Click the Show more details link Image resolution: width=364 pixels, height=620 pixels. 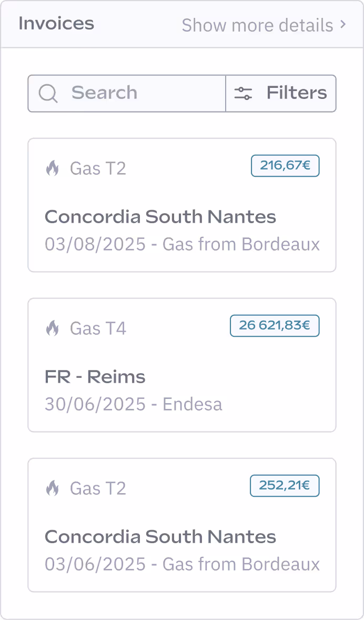[258, 25]
